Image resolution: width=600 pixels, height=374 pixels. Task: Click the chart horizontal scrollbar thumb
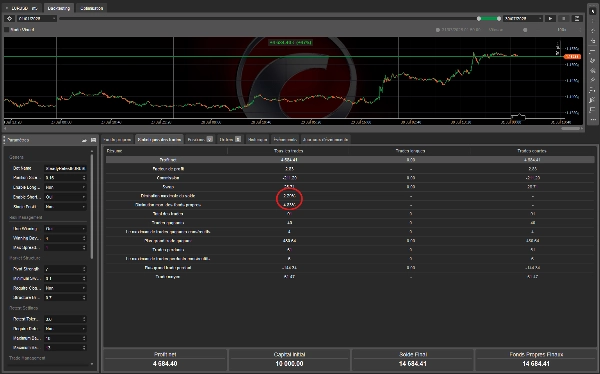(571, 128)
